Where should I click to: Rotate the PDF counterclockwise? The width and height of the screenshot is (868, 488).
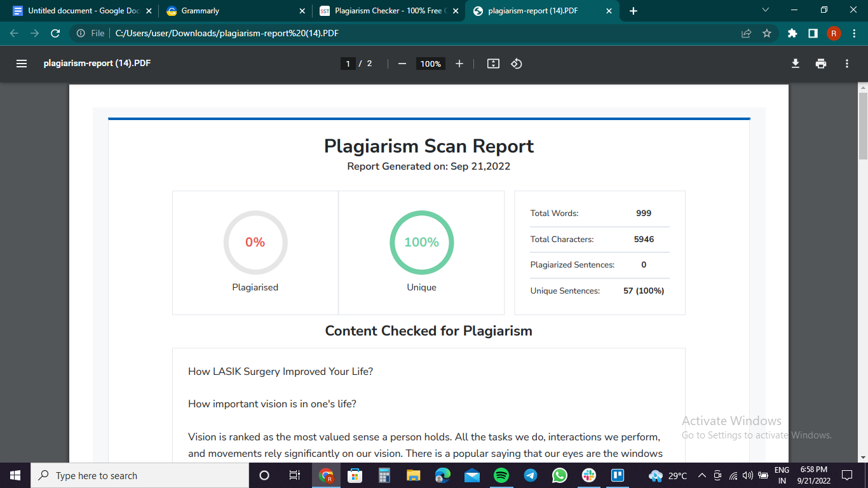click(517, 64)
